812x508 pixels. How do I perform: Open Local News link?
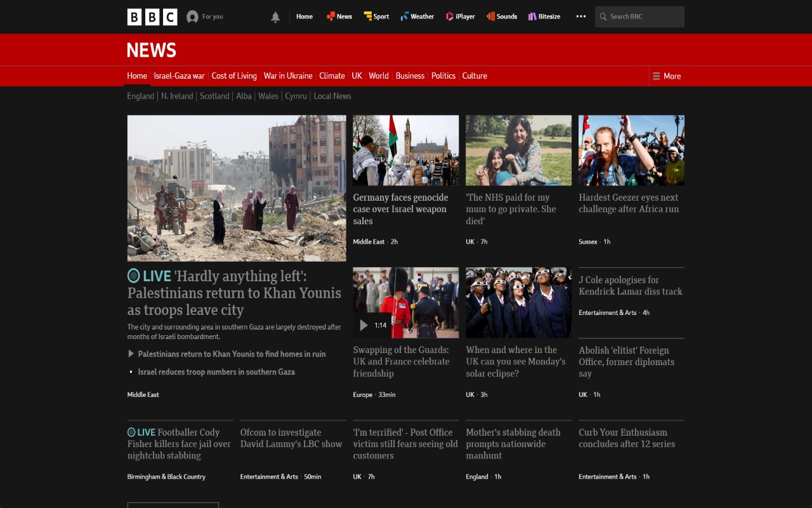click(332, 96)
